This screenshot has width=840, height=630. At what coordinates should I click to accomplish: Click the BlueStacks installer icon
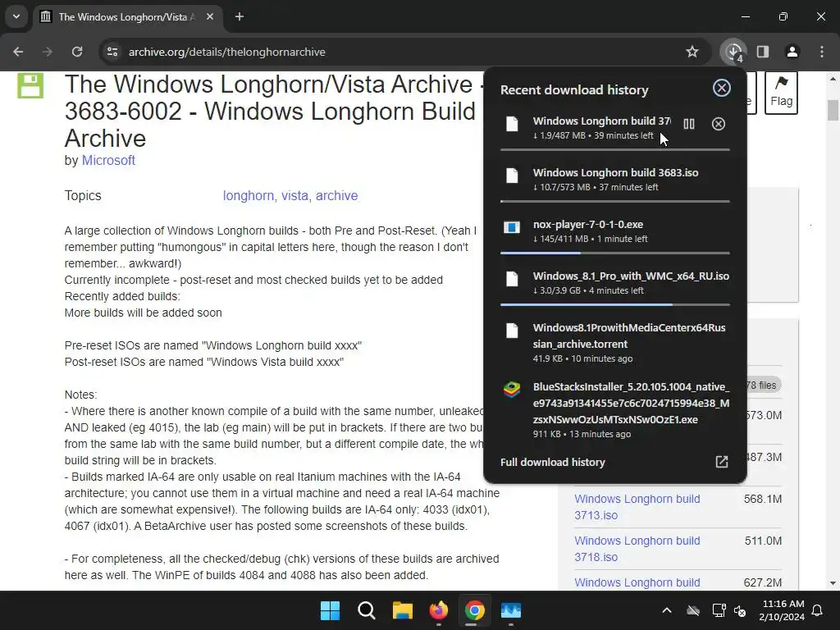(512, 390)
